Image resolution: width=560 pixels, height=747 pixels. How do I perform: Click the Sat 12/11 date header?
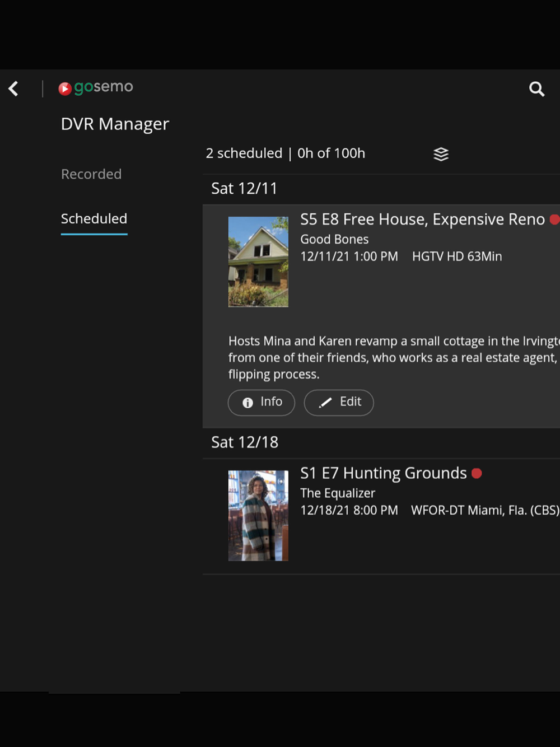[244, 189]
